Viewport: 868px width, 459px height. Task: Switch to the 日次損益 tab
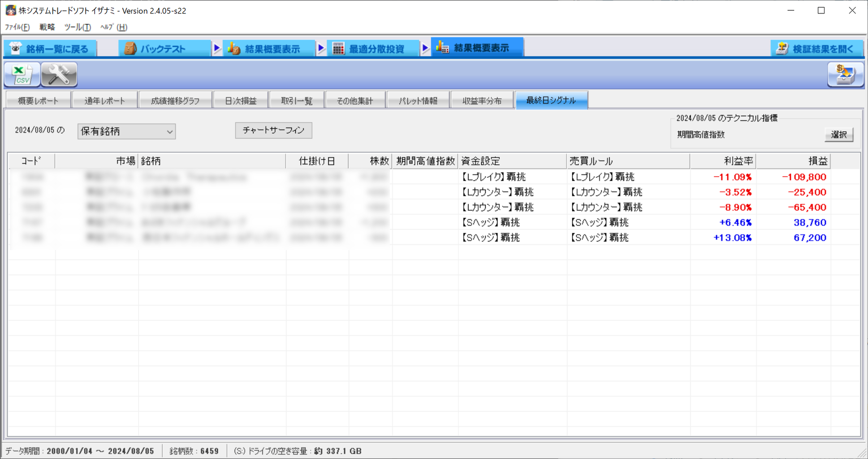(x=241, y=100)
